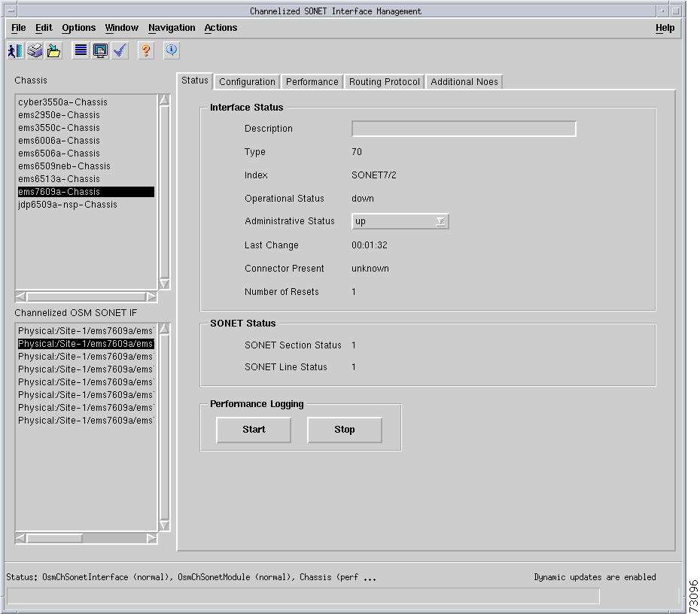Click the blue checkmark toolbar icon

[x=119, y=50]
